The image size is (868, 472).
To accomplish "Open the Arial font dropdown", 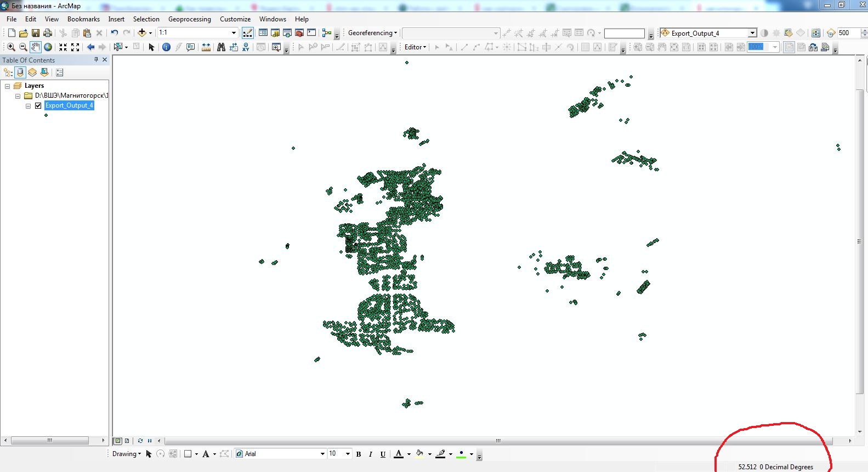I will [322, 454].
